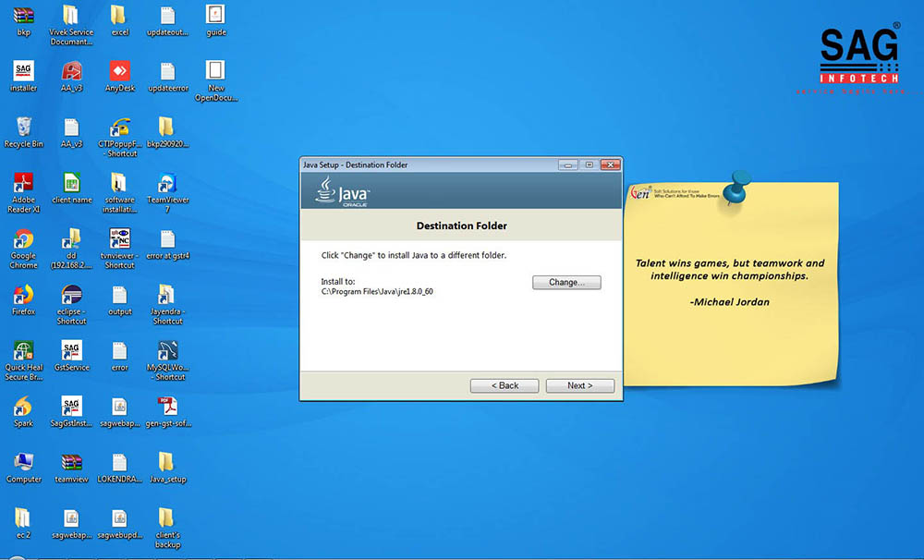Open the Firefox desktop shortcut
Viewport: 924px width, 560px height.
pos(24,296)
